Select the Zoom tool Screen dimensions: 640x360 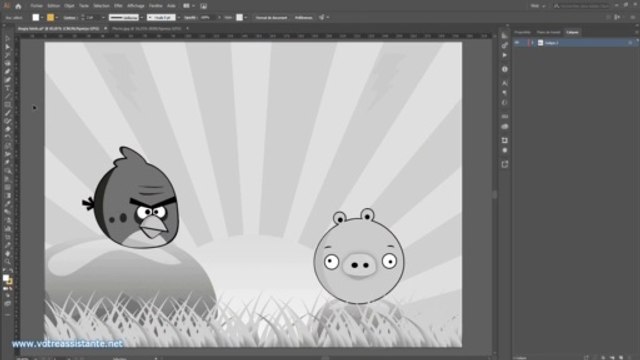pyautogui.click(x=7, y=262)
